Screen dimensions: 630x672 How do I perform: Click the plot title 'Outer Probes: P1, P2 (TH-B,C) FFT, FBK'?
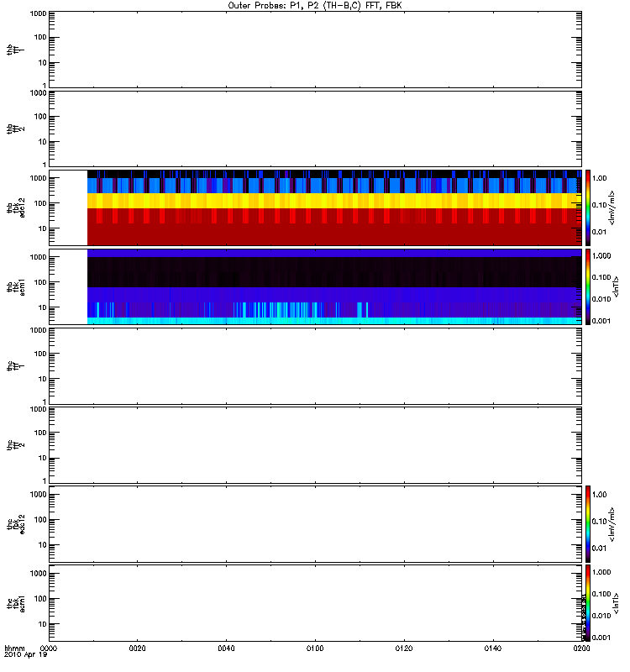tap(315, 6)
